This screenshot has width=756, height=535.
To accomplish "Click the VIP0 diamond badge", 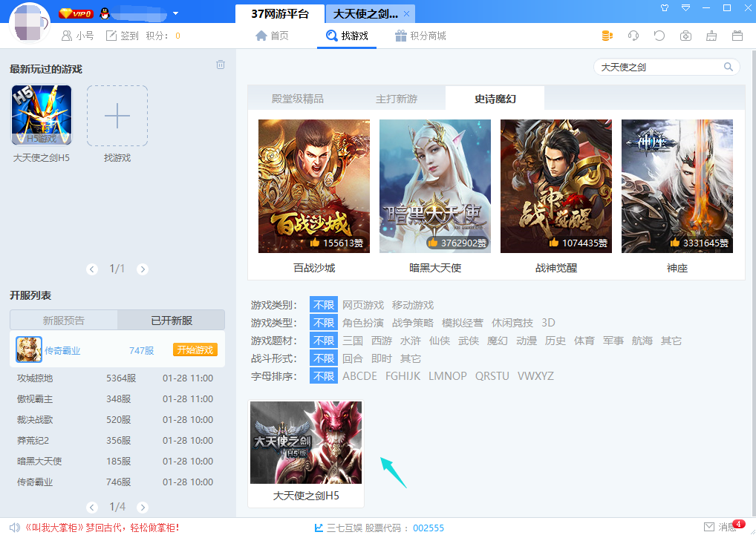I will click(76, 13).
